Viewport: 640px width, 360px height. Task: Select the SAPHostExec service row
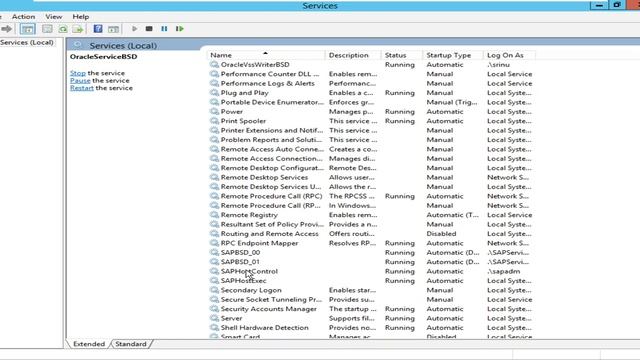click(x=371, y=280)
